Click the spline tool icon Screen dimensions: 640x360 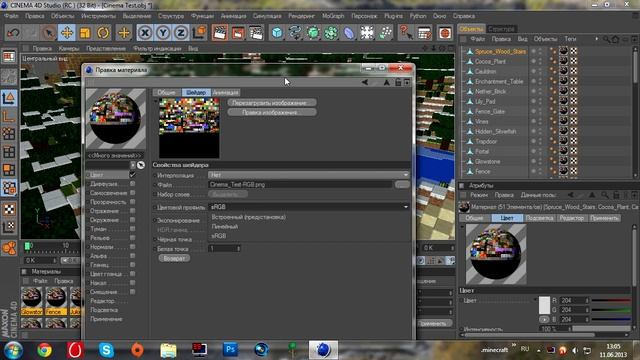point(295,33)
